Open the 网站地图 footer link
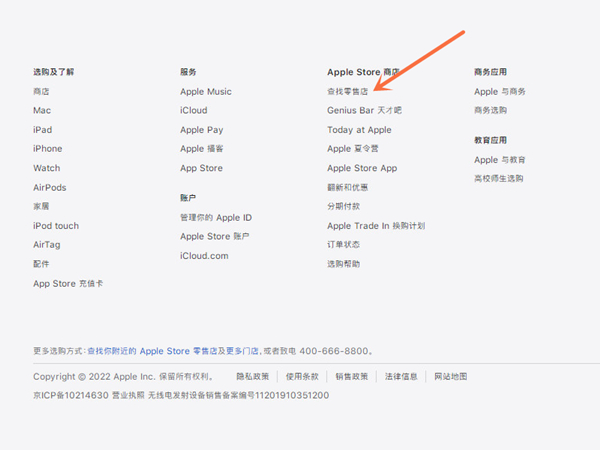 pos(451,377)
